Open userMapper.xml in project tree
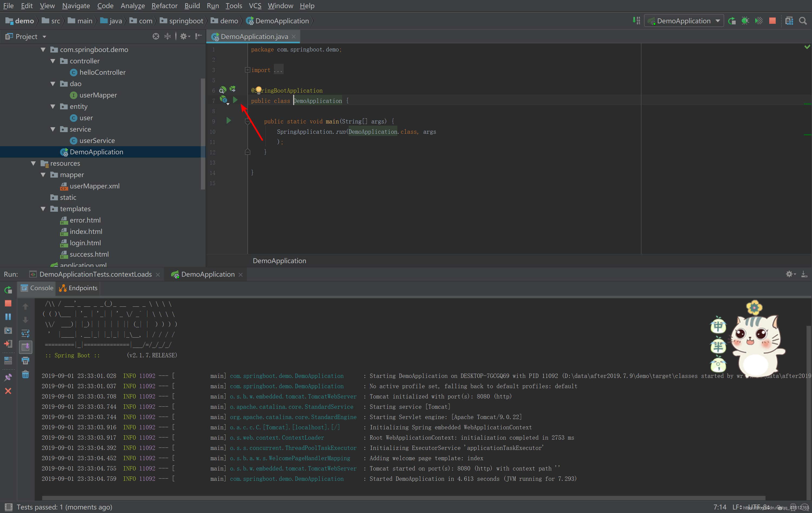 (x=94, y=186)
